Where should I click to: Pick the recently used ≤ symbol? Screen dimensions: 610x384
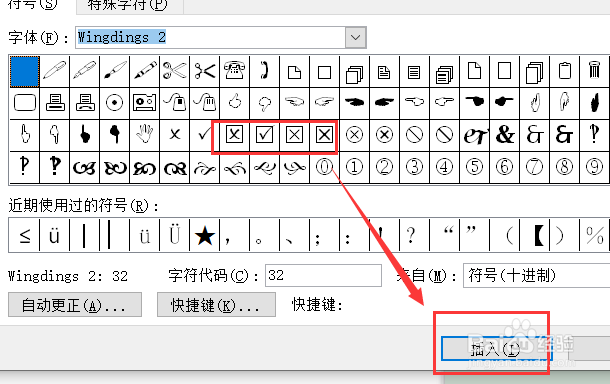coord(25,235)
